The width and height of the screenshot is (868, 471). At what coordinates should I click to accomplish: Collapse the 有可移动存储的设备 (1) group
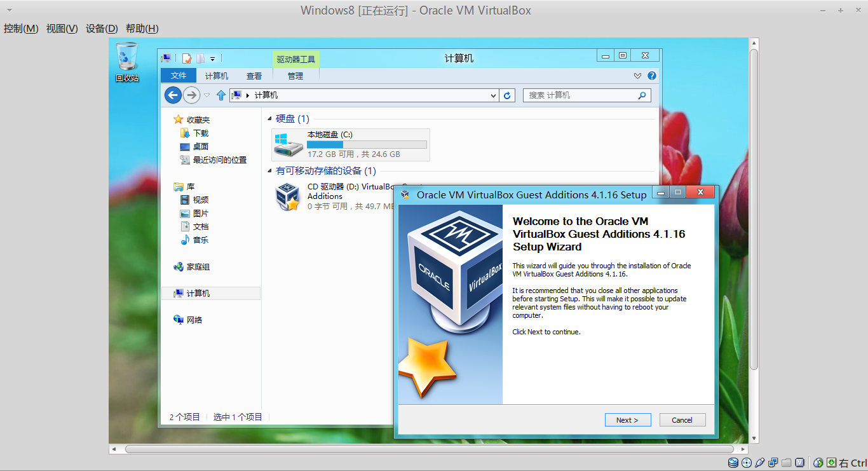point(270,171)
